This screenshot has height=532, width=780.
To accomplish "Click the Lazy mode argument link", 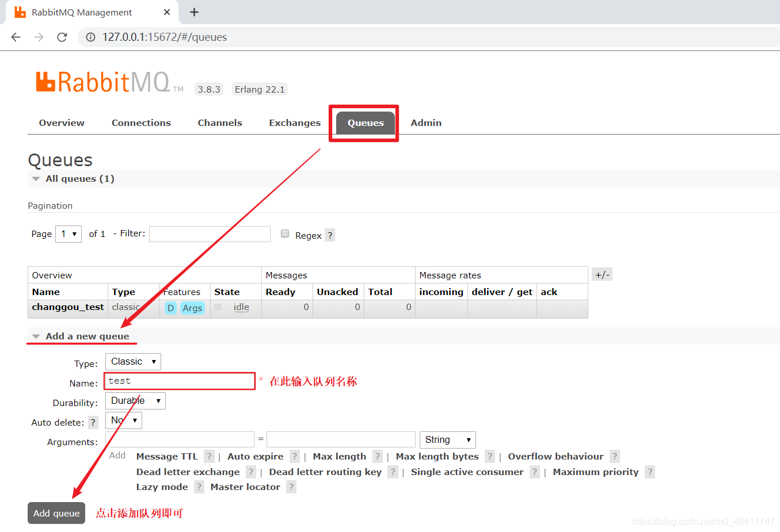I will tap(162, 487).
